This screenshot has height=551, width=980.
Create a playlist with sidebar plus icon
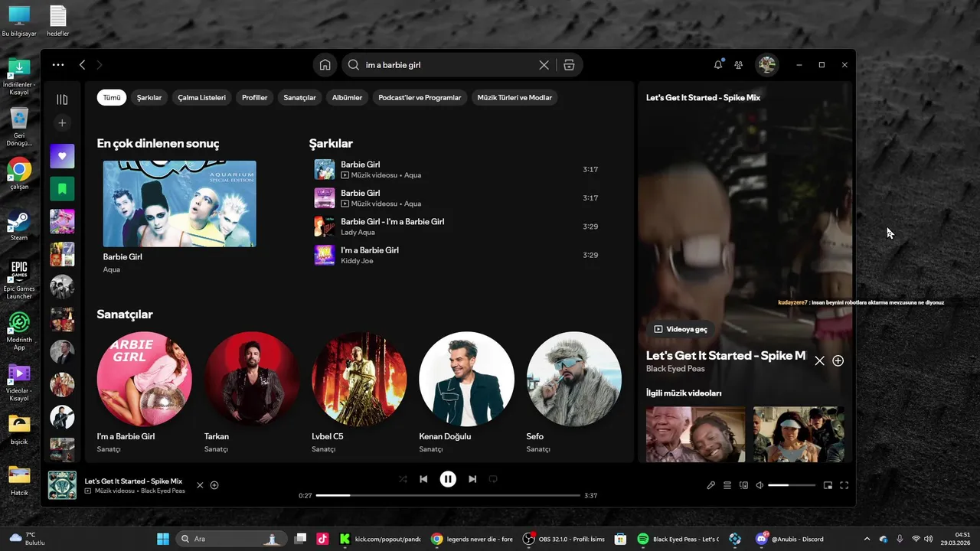pos(62,123)
